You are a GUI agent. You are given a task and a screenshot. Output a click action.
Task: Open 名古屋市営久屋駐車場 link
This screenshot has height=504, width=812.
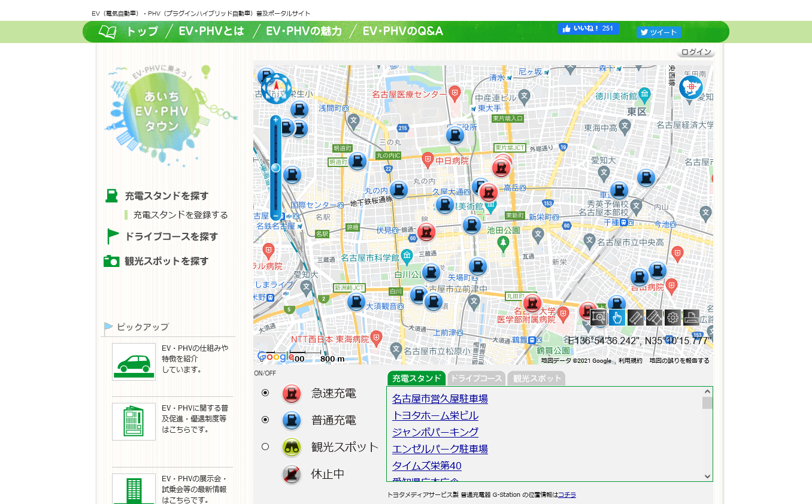[440, 399]
